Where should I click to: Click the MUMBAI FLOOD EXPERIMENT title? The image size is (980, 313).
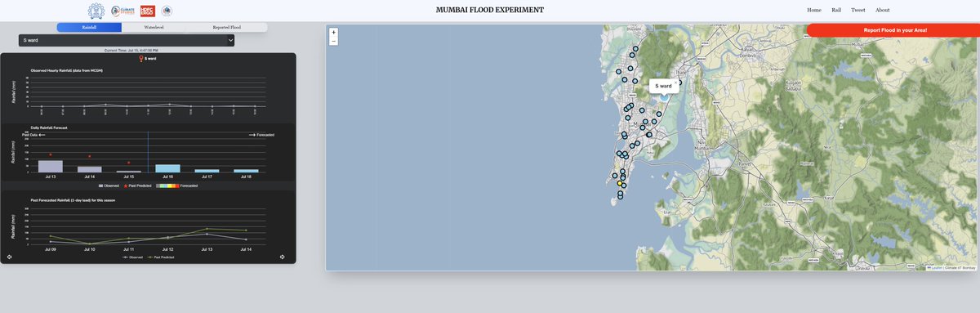(x=490, y=10)
